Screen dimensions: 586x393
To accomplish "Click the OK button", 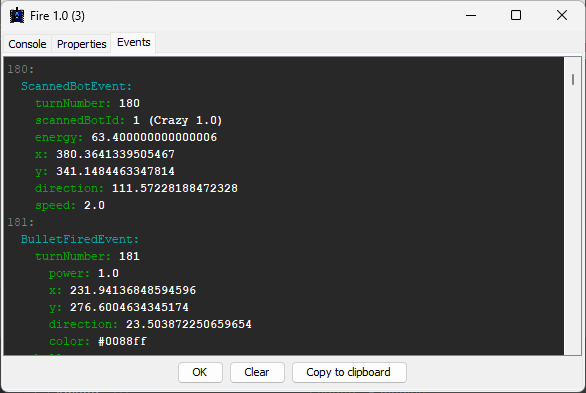I will 200,372.
